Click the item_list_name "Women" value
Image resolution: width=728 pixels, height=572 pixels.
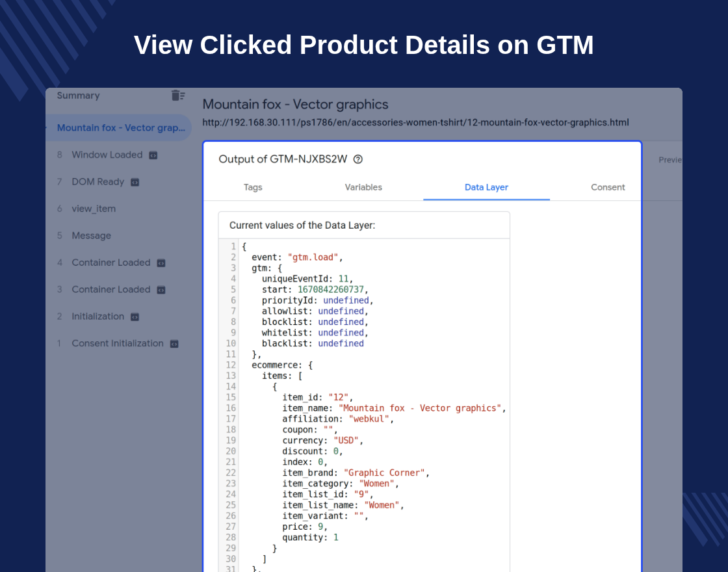coord(382,505)
